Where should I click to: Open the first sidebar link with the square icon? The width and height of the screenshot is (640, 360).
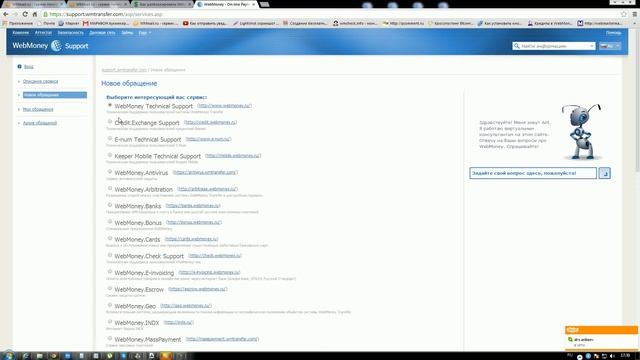28,67
